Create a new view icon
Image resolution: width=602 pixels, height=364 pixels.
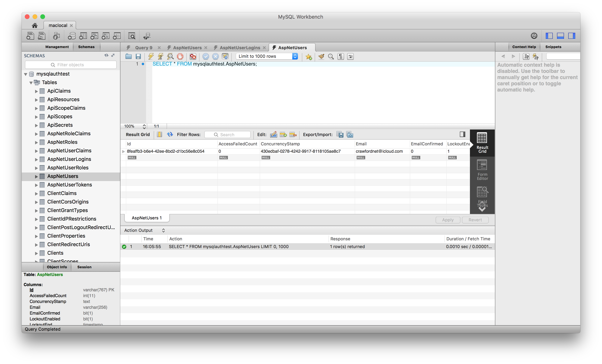tap(94, 36)
